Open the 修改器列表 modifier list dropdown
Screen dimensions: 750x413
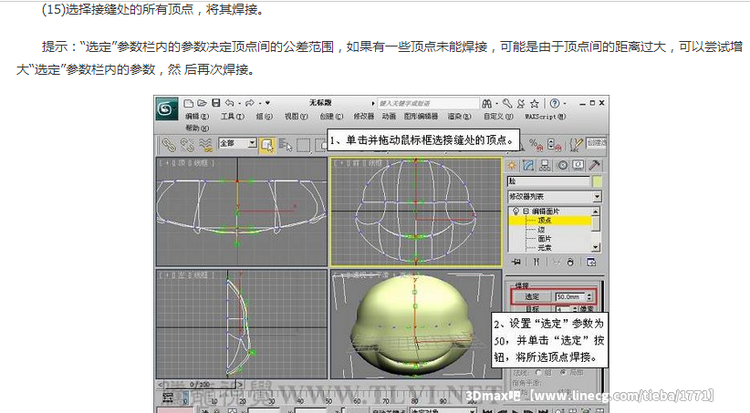(x=596, y=196)
